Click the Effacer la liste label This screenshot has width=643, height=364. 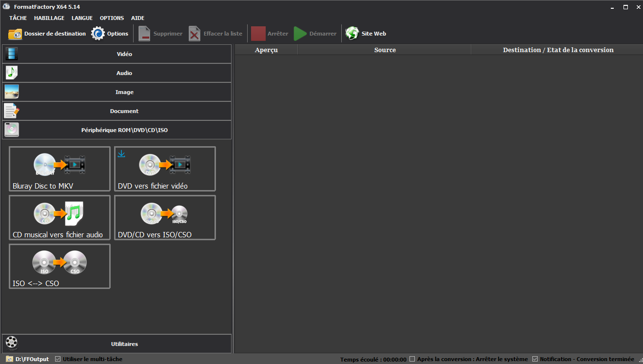pyautogui.click(x=223, y=34)
